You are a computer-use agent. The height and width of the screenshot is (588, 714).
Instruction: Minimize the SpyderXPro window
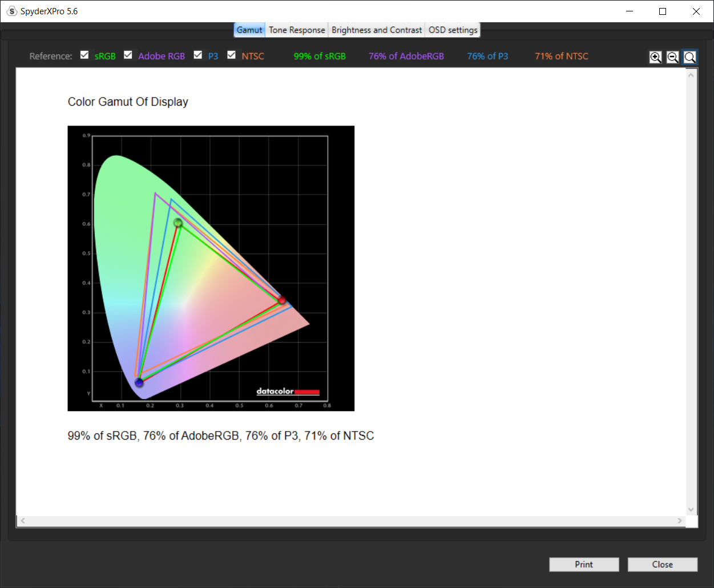(x=630, y=11)
